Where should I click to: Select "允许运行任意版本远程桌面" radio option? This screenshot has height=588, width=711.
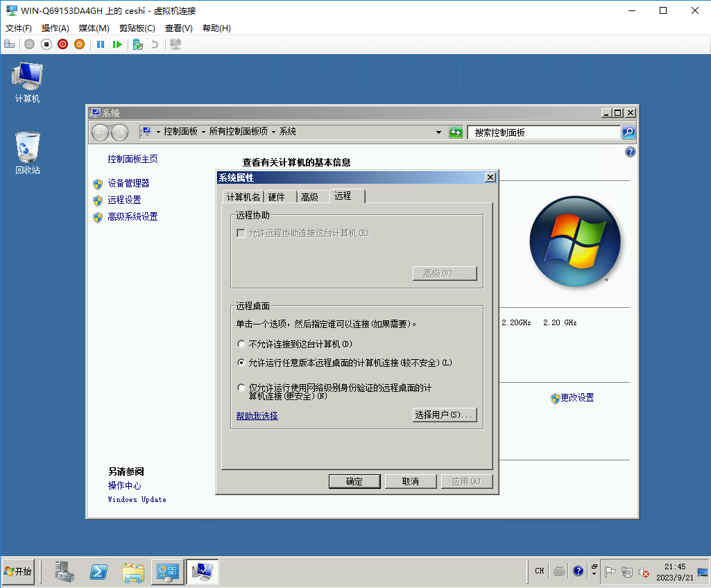coord(241,363)
